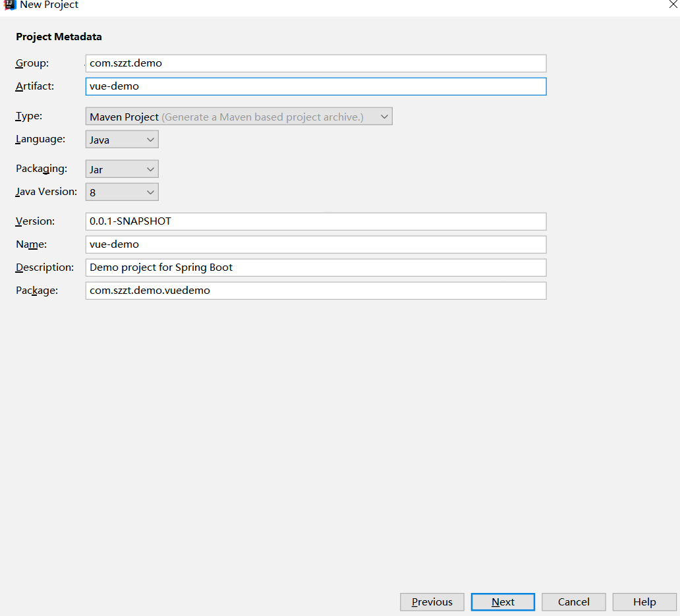
Task: Open the project Type dropdown
Action: tap(239, 117)
